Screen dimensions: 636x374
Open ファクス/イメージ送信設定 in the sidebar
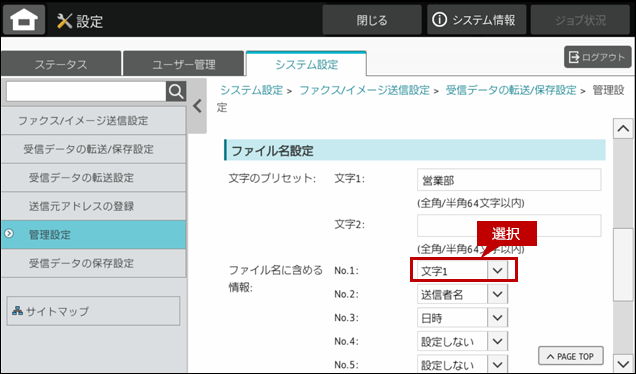[93, 120]
